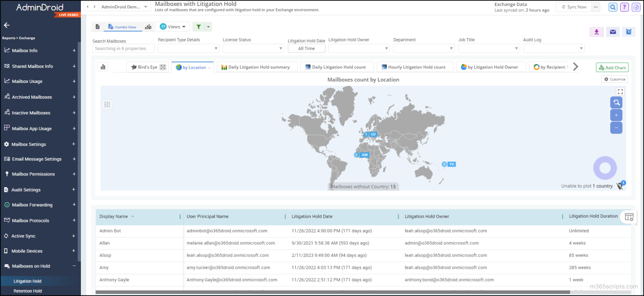The width and height of the screenshot is (644, 296).
Task: Open the Report View layout icon
Action: tap(98, 26)
